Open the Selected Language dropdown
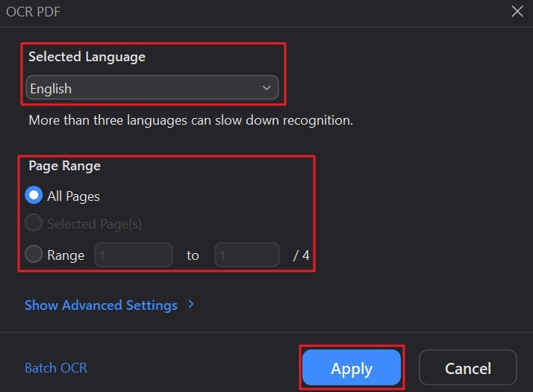The height and width of the screenshot is (392, 533). click(152, 87)
